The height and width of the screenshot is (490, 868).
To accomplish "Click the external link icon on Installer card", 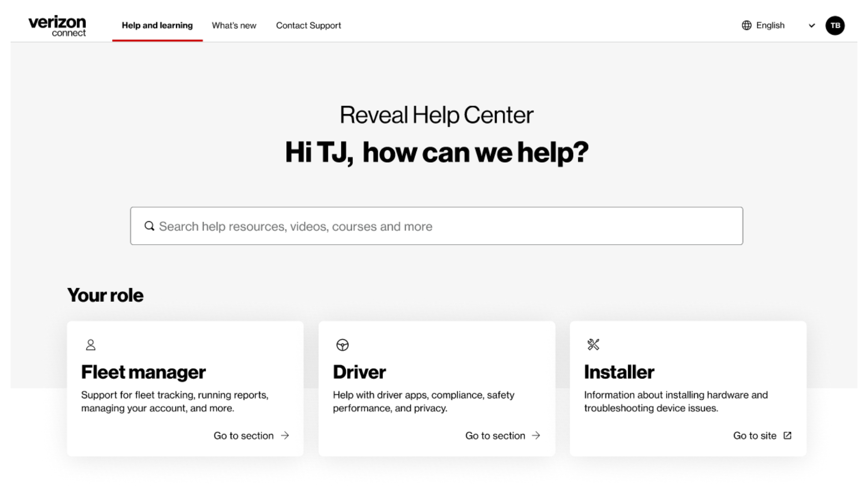I will point(787,435).
